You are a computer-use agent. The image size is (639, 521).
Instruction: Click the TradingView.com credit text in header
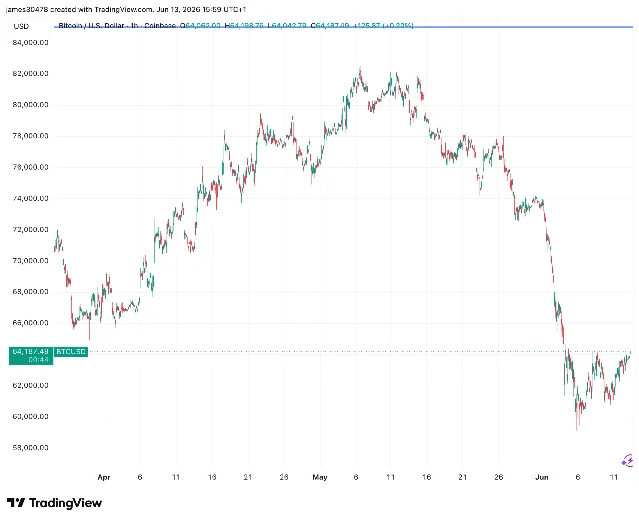pos(123,9)
